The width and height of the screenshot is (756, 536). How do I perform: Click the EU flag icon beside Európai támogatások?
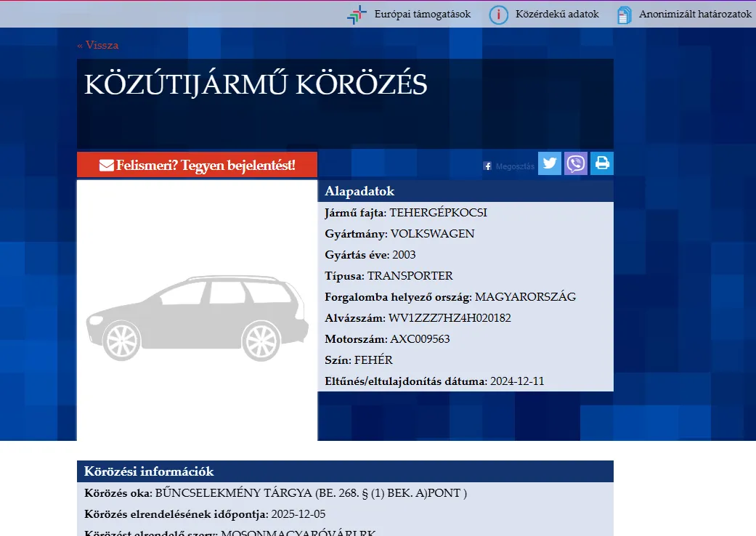[x=356, y=13]
